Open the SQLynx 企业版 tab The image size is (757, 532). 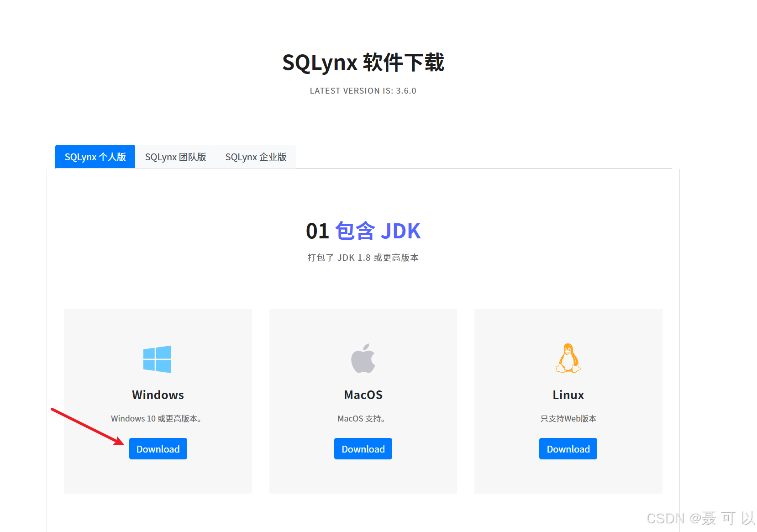[256, 157]
